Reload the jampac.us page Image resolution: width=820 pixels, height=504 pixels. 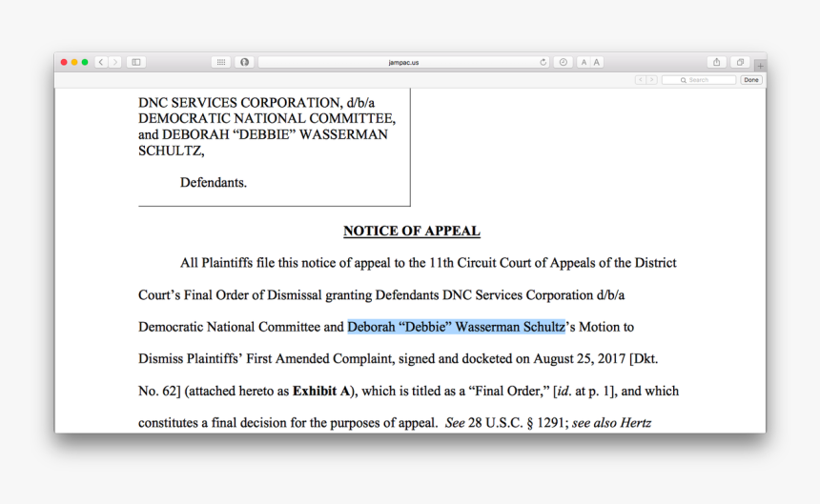pyautogui.click(x=543, y=62)
